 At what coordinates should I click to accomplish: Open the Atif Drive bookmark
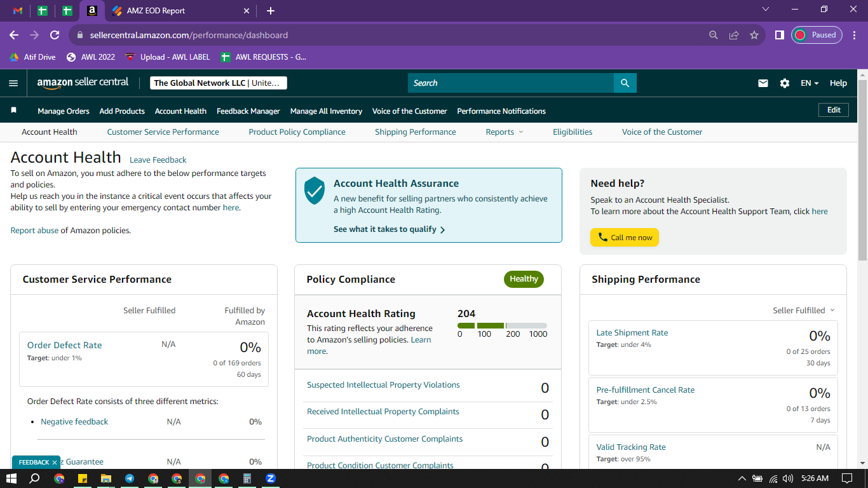pos(32,57)
